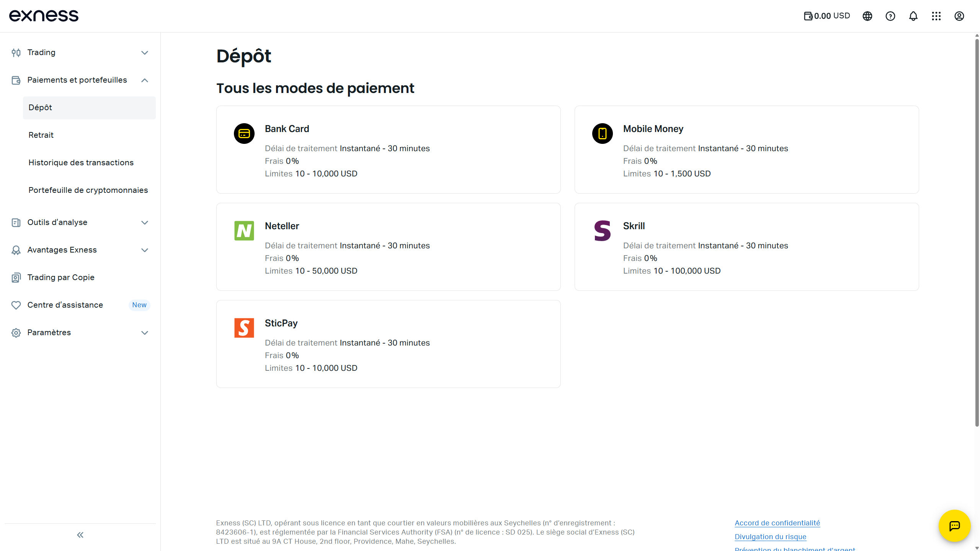Click the Paiements et portefeuilles label

[x=77, y=80]
